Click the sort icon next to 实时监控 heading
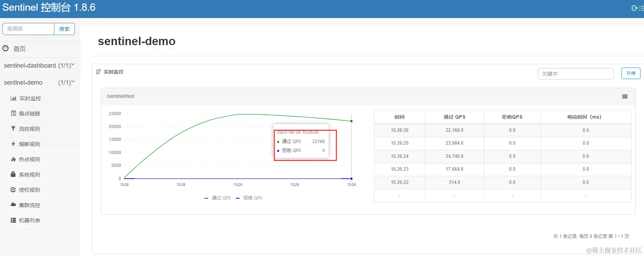The width and height of the screenshot is (644, 256). (98, 72)
